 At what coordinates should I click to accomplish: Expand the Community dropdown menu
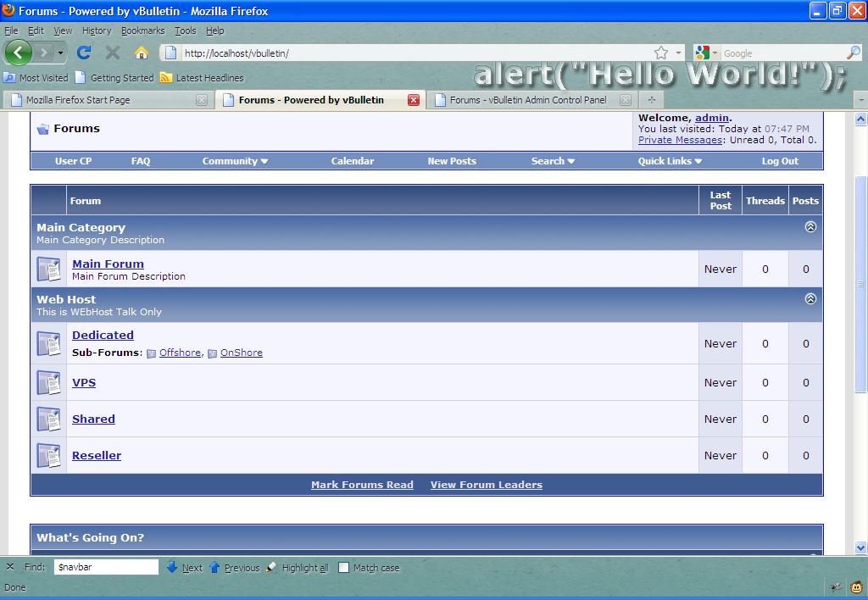[236, 161]
